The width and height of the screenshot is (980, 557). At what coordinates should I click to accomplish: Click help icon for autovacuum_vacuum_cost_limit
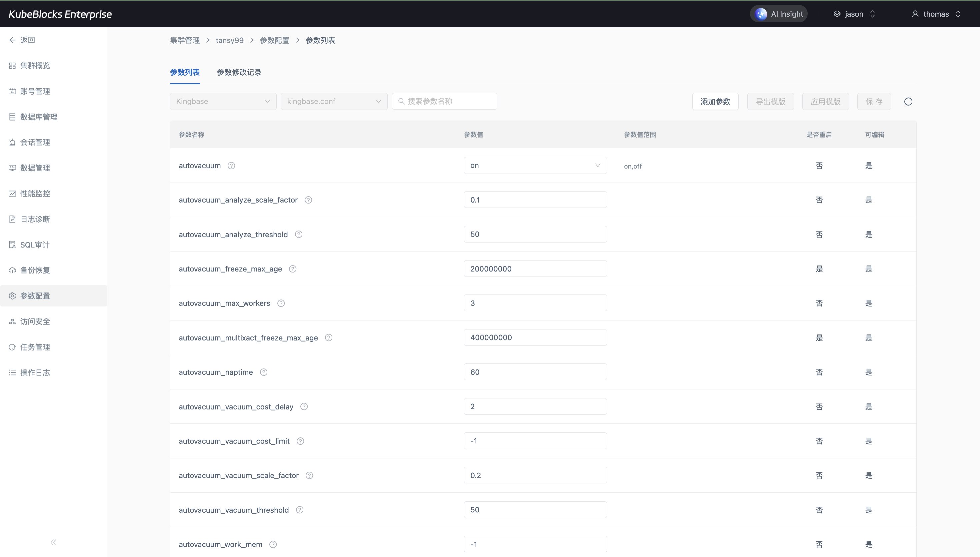click(x=300, y=441)
